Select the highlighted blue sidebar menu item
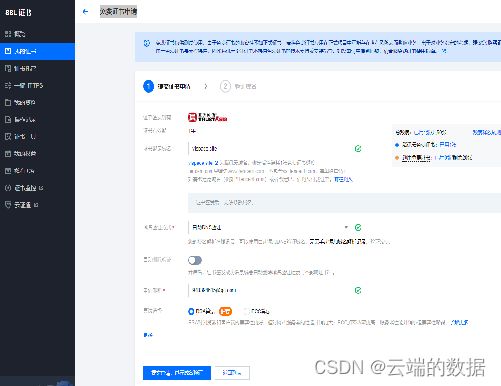 pos(37,51)
